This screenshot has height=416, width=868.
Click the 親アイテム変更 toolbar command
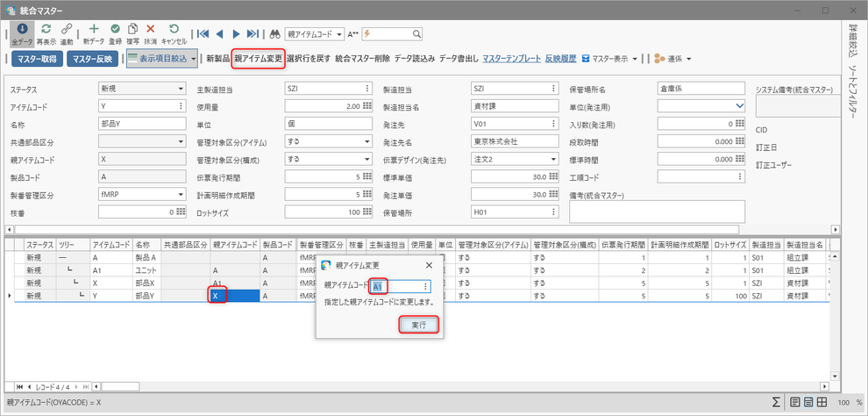pos(259,58)
